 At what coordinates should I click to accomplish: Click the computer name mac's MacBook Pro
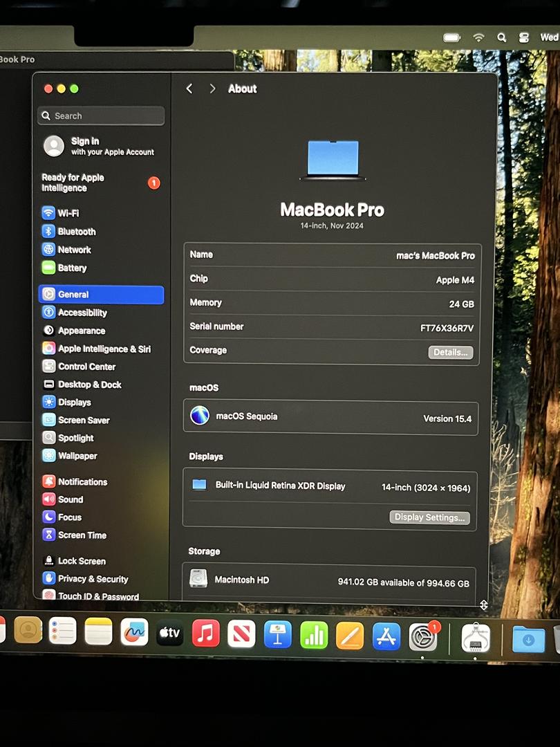click(x=436, y=256)
